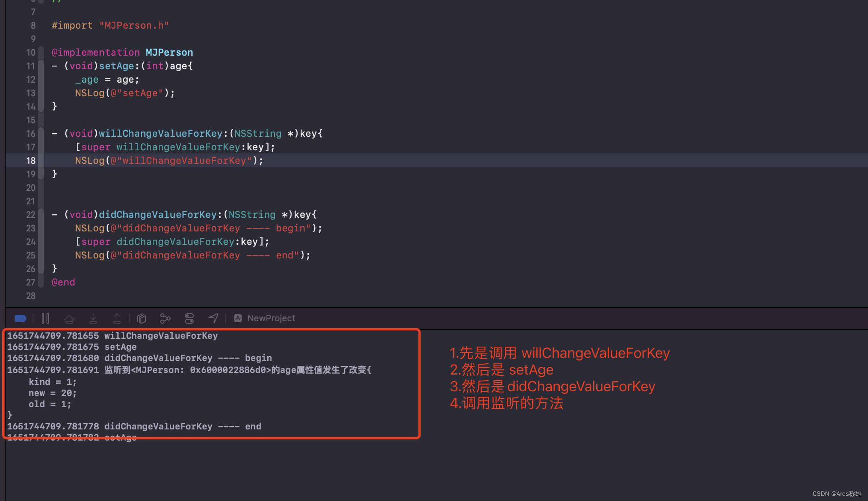868x501 pixels.
Task: Click the NSLog didChangeValueForKey end line
Action: pos(193,255)
